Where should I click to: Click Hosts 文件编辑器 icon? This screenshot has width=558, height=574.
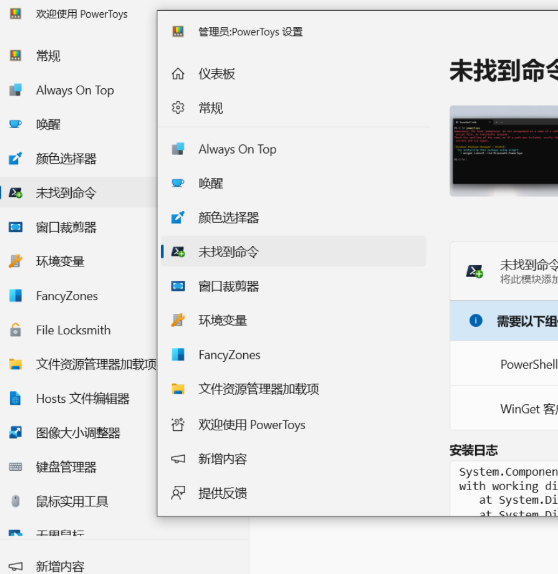[15, 398]
